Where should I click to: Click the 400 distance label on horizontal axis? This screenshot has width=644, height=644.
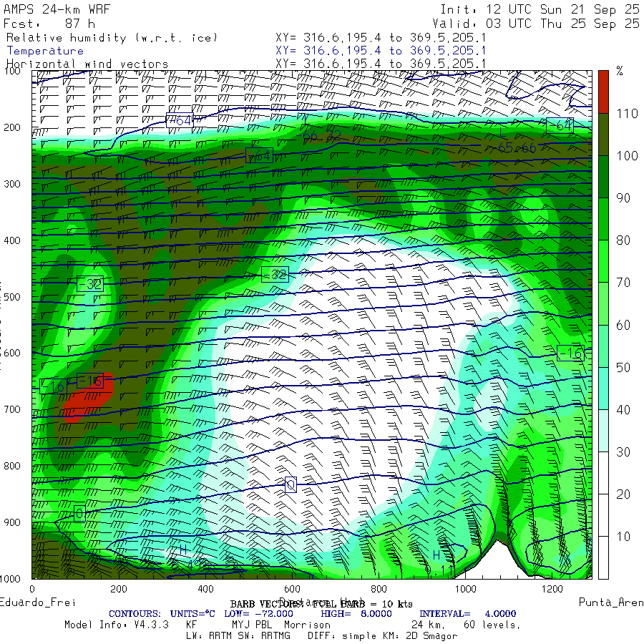(205, 589)
